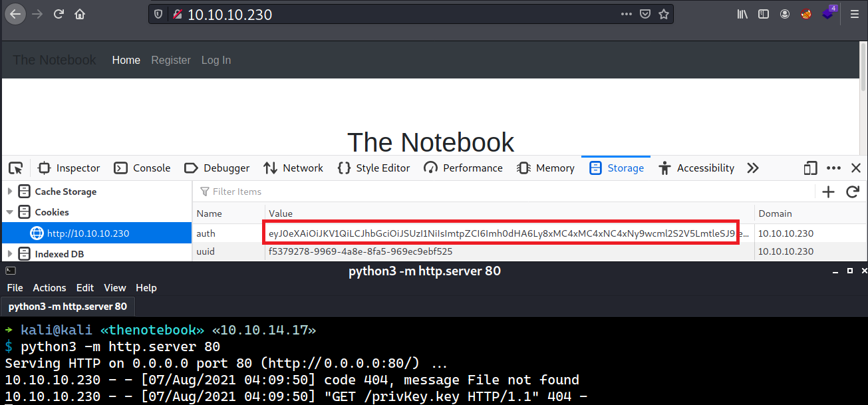Click the browser back arrow button
The width and height of the screenshot is (868, 405).
point(15,14)
